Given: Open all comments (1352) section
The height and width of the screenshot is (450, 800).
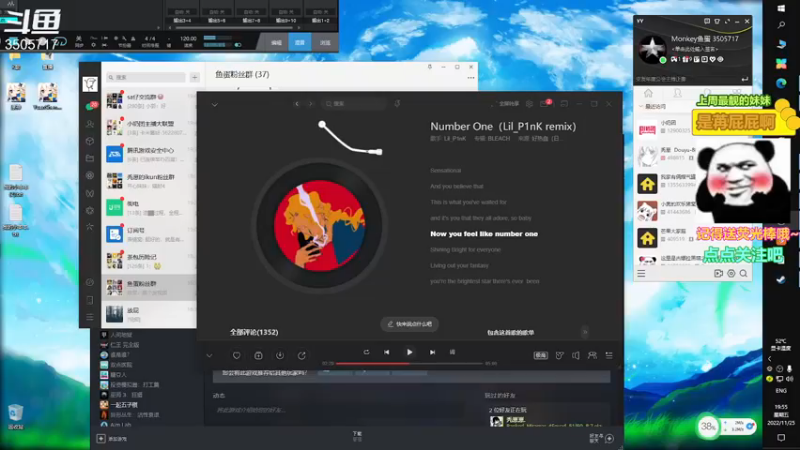Looking at the screenshot, I should 254,332.
